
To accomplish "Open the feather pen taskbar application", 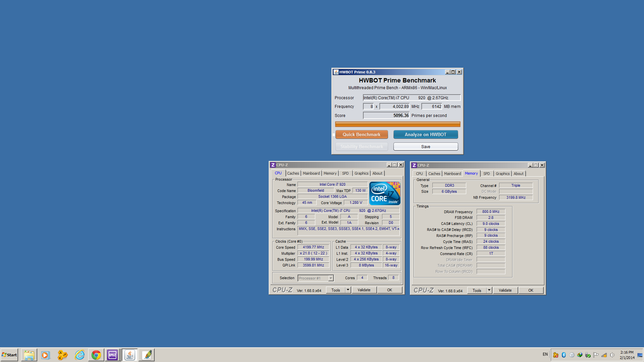I will [147, 355].
